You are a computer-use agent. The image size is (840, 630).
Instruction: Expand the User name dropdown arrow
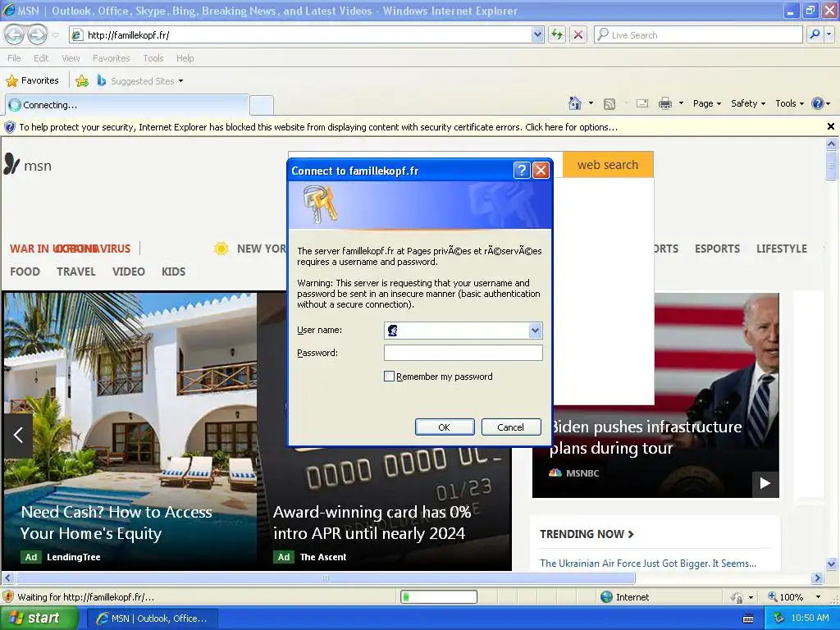535,331
